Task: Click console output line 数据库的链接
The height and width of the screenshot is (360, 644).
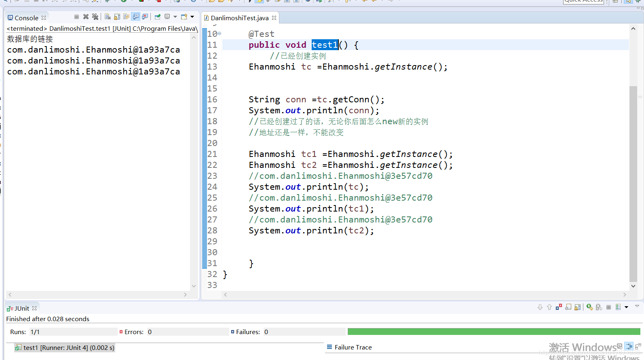Action: pyautogui.click(x=30, y=39)
